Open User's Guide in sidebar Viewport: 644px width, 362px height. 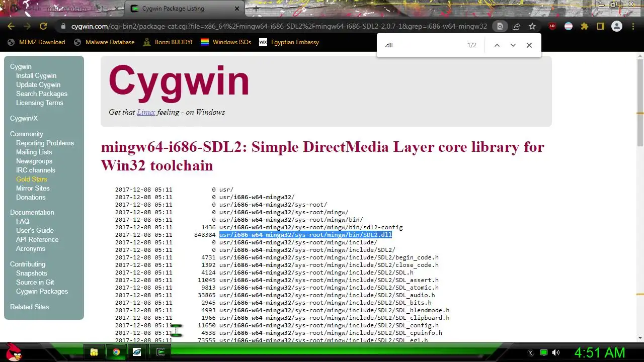pyautogui.click(x=35, y=230)
